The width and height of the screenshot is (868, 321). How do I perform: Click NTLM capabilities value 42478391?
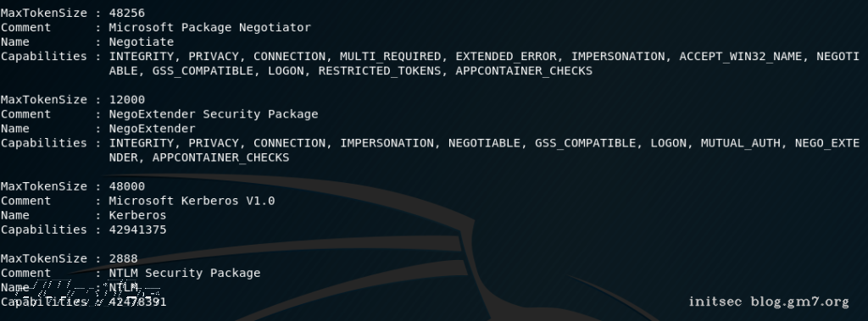[137, 302]
